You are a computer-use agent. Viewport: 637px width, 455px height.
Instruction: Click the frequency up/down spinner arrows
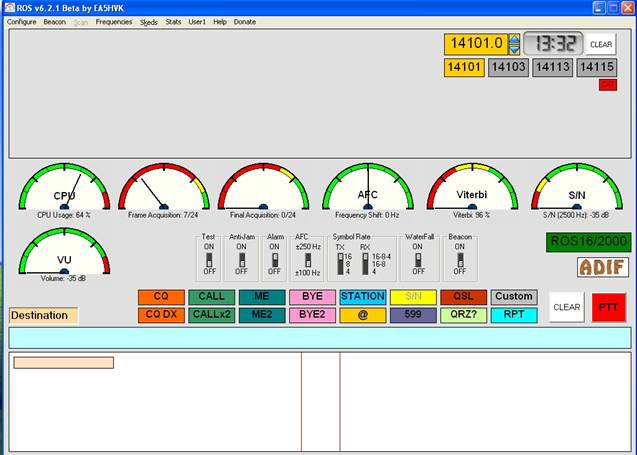click(514, 44)
